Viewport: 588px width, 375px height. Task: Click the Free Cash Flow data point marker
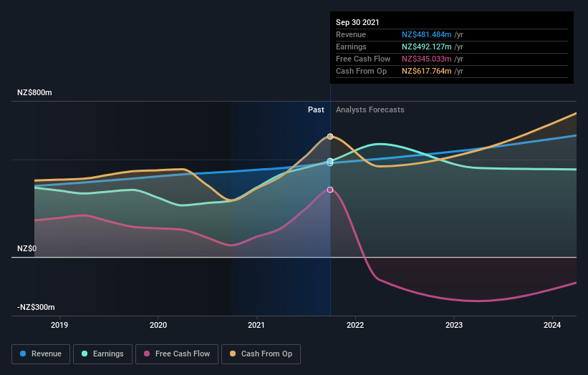330,190
